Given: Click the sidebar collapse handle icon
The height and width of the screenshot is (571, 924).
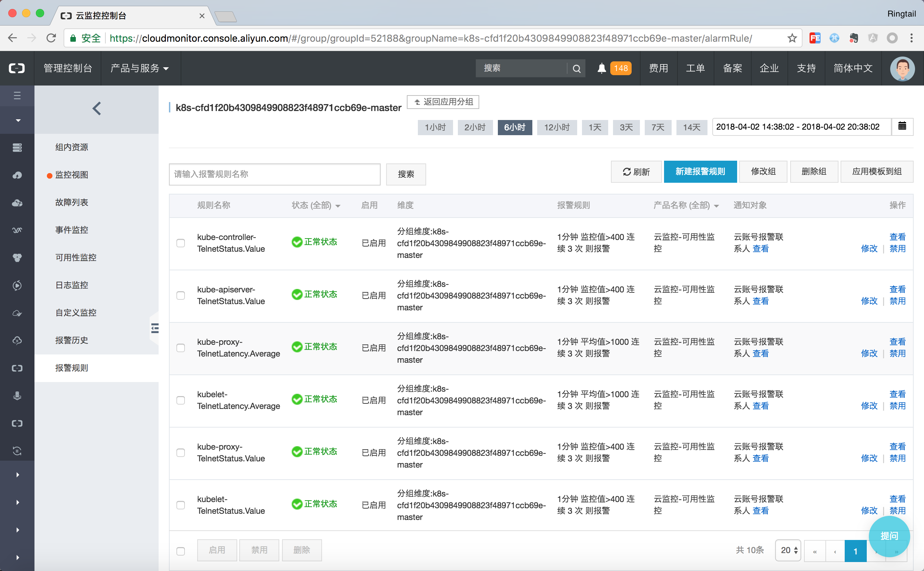Looking at the screenshot, I should pyautogui.click(x=155, y=328).
